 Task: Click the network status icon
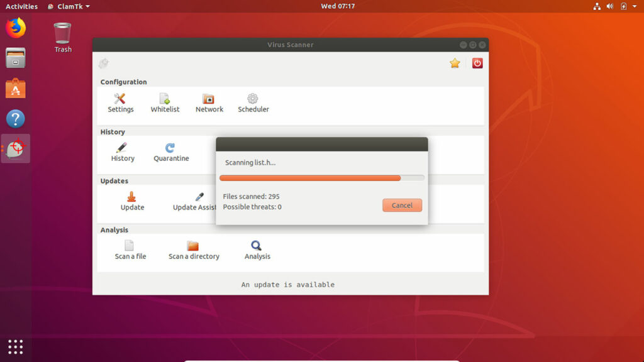coord(597,6)
